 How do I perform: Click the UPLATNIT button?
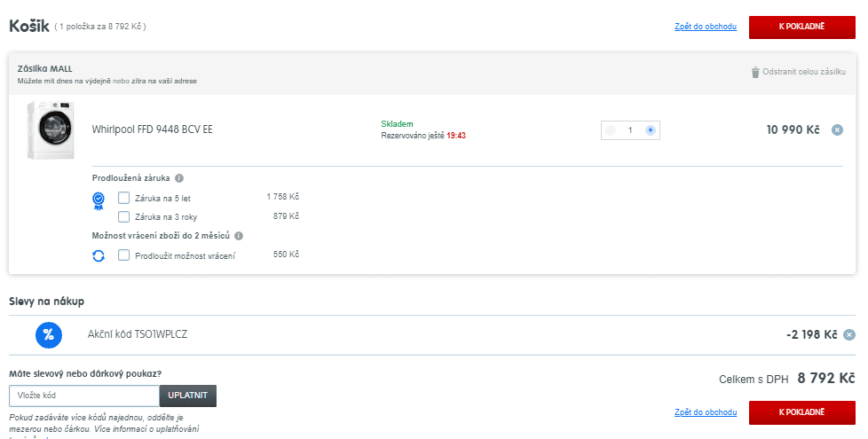(187, 396)
